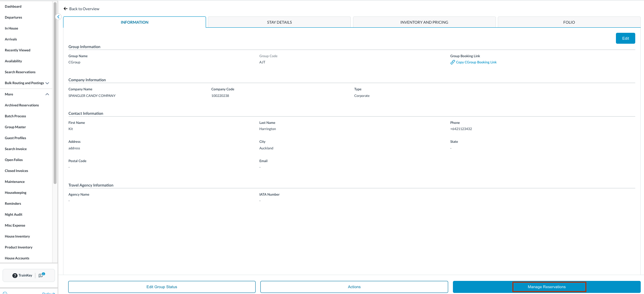Open Night Audit from the sidebar
This screenshot has height=294, width=644.
pyautogui.click(x=13, y=215)
